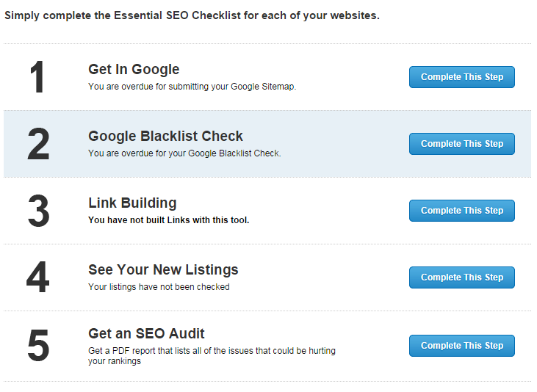The width and height of the screenshot is (537, 392).
Task: Select the overdue Google Blacklist Check notice
Action: tap(184, 153)
